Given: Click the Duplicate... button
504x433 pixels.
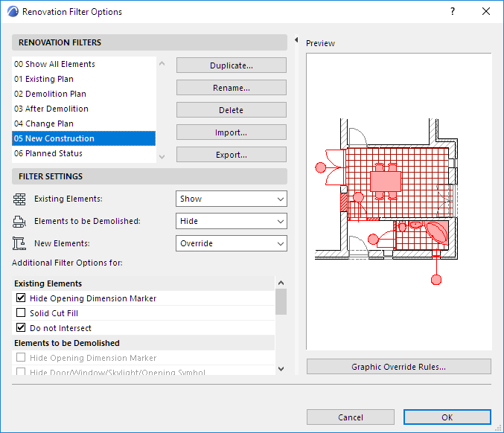Looking at the screenshot, I should [x=232, y=65].
